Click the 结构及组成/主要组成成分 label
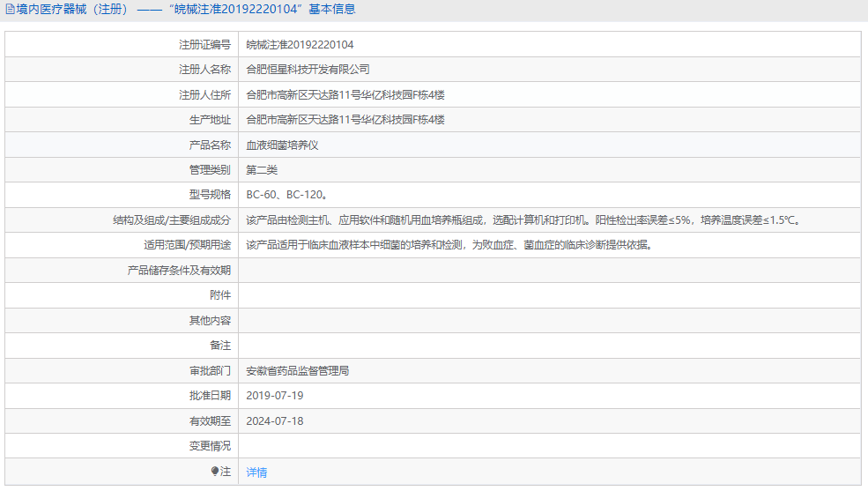This screenshot has height=491, width=868. (172, 220)
